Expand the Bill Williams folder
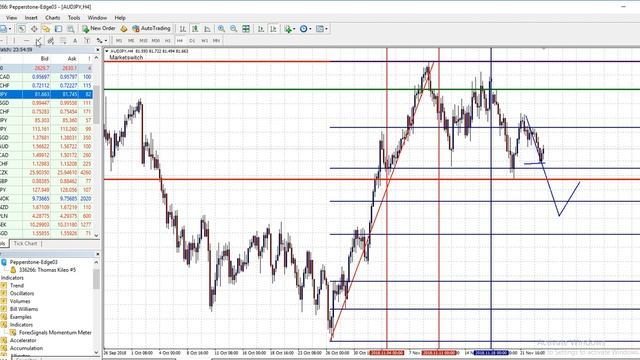Viewport: 640px width, 360px height. coord(24,309)
